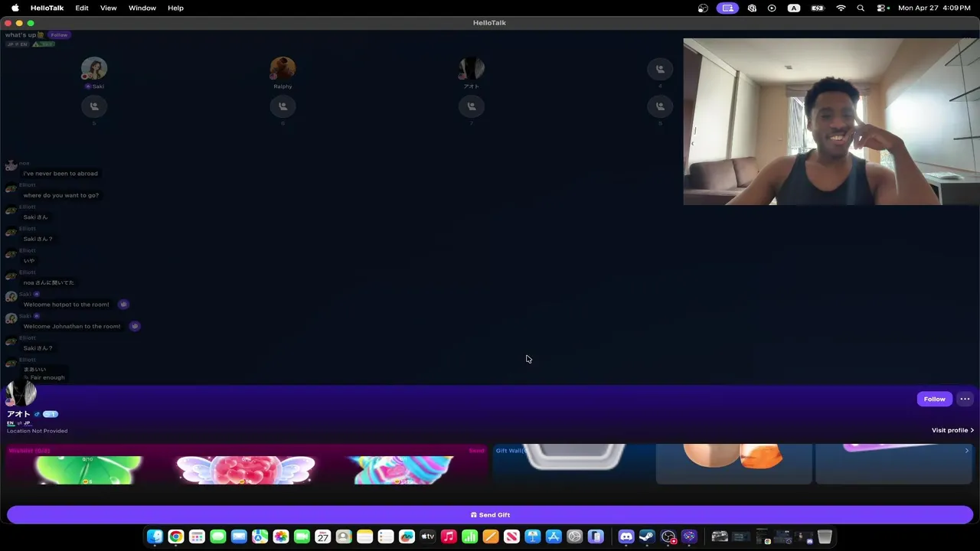Image resolution: width=980 pixels, height=551 pixels.
Task: Open Ralphy's avatar in the voice room
Action: [283, 68]
